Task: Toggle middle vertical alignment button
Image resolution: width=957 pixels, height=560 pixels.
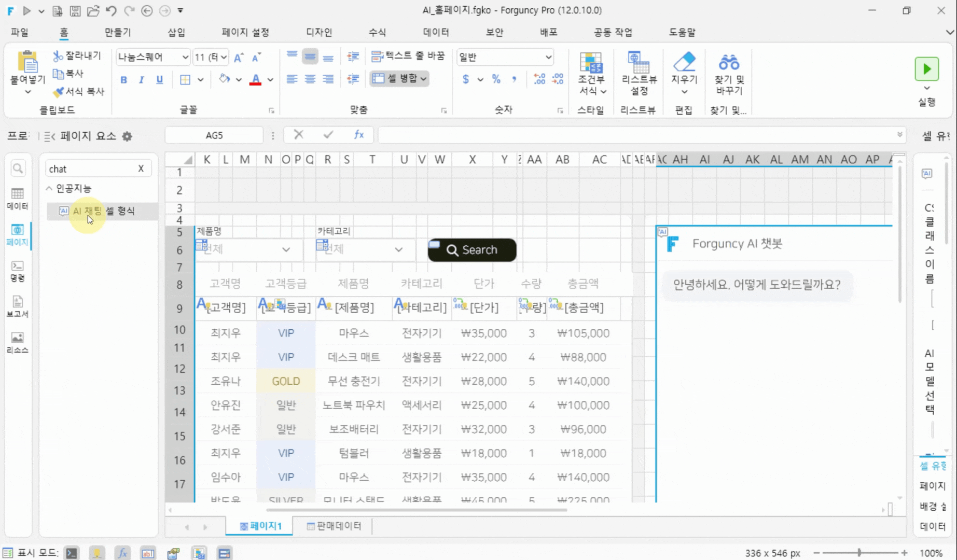Action: click(310, 57)
